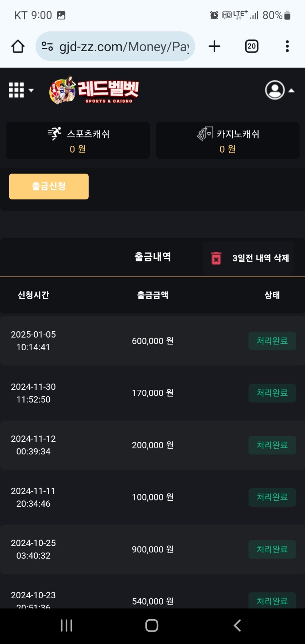This screenshot has width=305, height=644.
Task: Tap the Android home navigation button
Action: click(x=152, y=625)
